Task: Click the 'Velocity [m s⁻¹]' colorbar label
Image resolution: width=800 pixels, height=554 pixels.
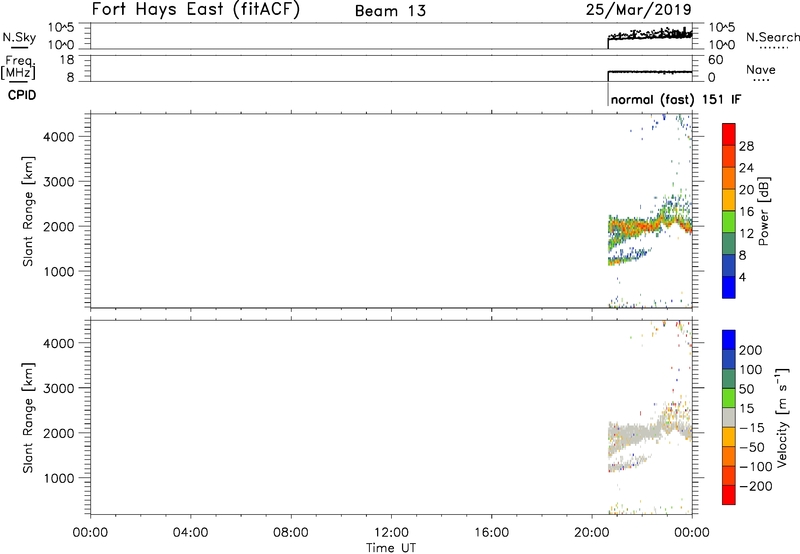Action: (782, 417)
